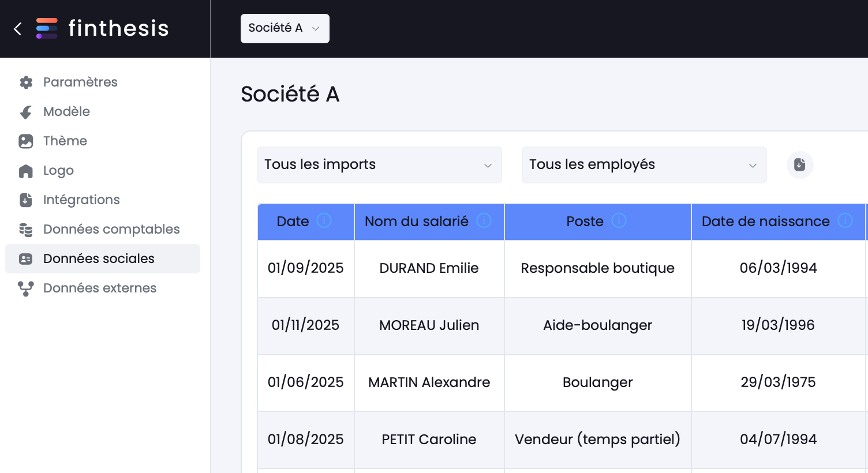Expand the Tous les employés dropdown
The height and width of the screenshot is (473, 868).
[644, 165]
